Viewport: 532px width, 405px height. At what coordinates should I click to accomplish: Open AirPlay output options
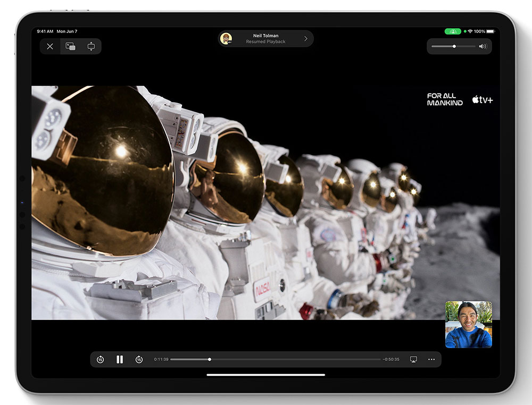(x=413, y=359)
